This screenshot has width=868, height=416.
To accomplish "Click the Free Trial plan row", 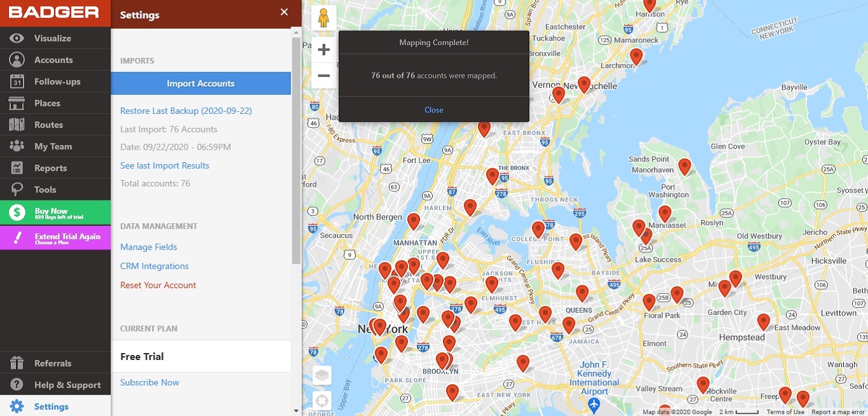I will [x=201, y=356].
